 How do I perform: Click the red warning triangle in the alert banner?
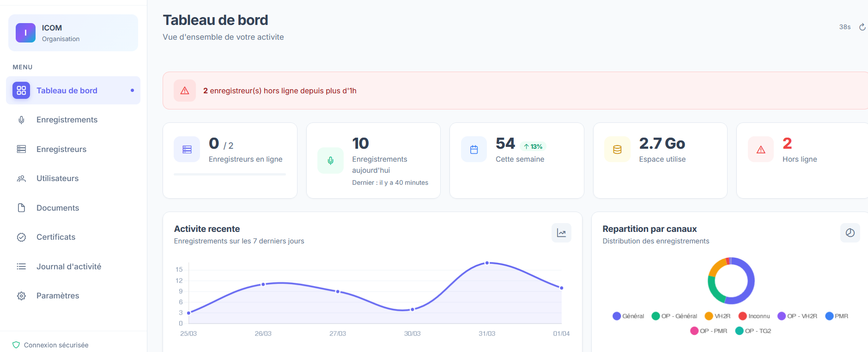click(x=185, y=91)
